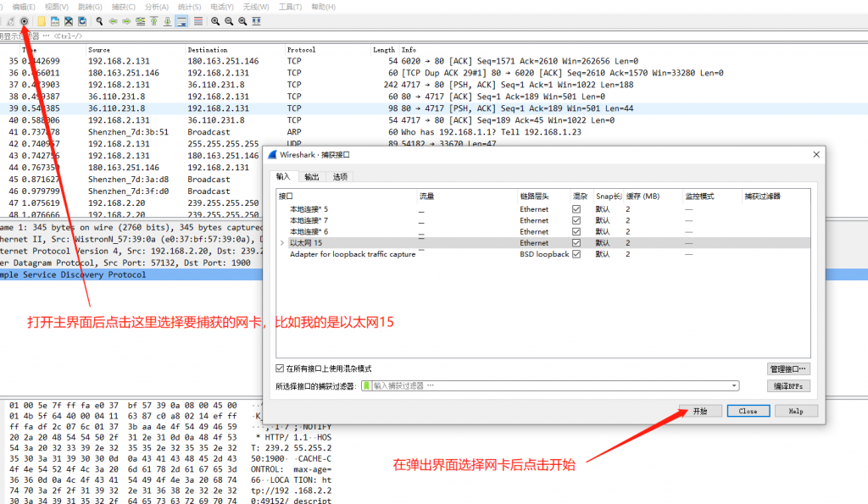The width and height of the screenshot is (868, 504).
Task: Uncheck promiscuous mode for 以太网 15
Action: coord(577,242)
